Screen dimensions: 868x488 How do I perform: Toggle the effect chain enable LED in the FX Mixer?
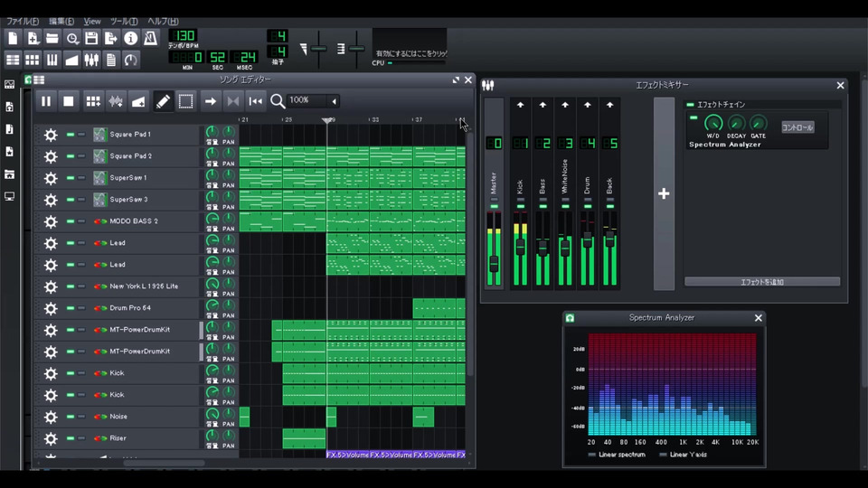point(690,105)
